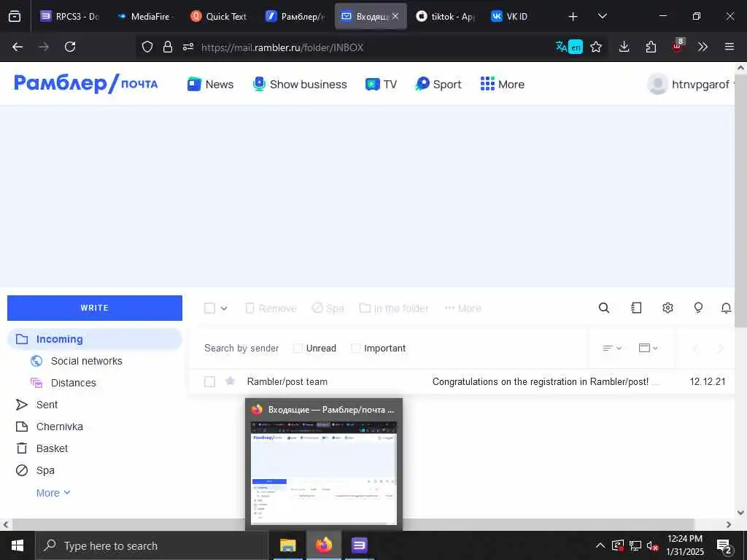Expand the More folders list in sidebar
This screenshot has height=560, width=747.
click(53, 493)
